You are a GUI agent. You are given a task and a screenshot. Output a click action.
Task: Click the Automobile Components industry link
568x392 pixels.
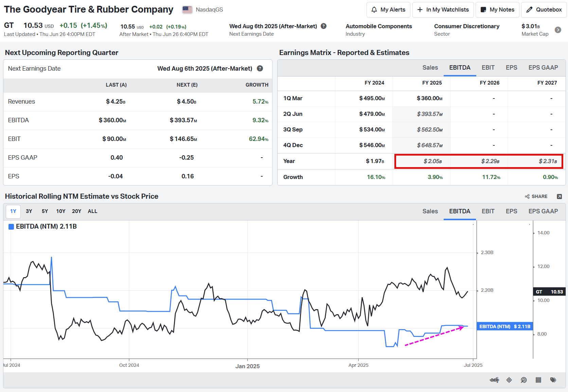[x=379, y=26]
